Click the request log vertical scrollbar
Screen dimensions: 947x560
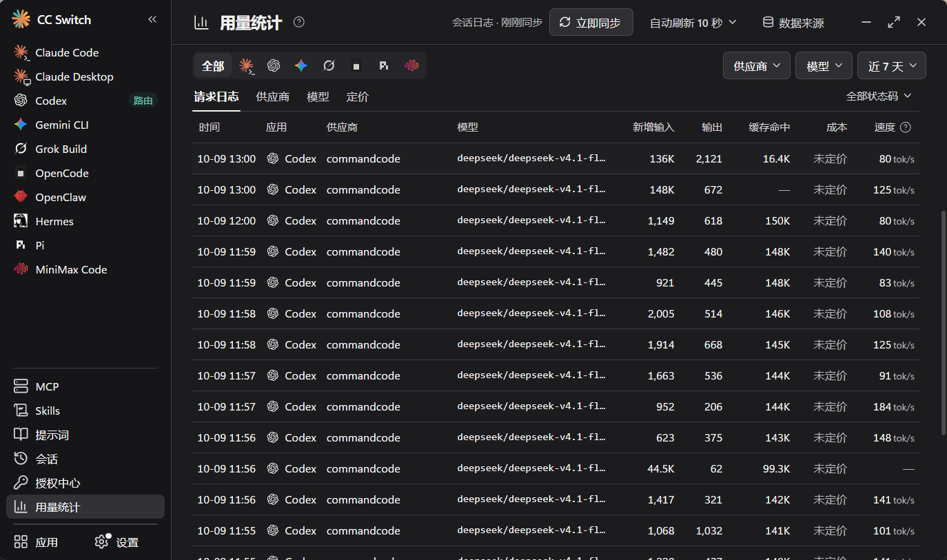pyautogui.click(x=944, y=322)
